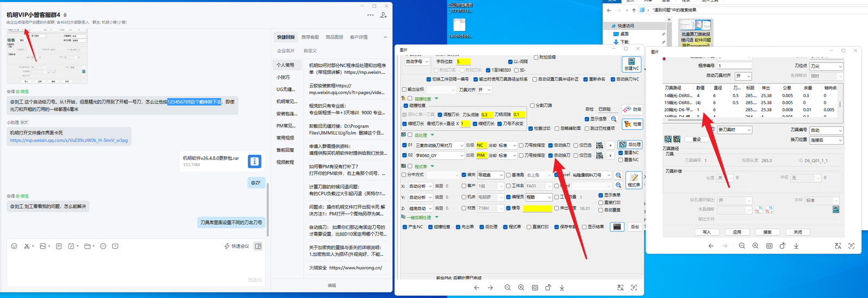This screenshot has height=298, width=868.
Task: Click the rotate icon in middle image viewer
Action: (x=548, y=288)
